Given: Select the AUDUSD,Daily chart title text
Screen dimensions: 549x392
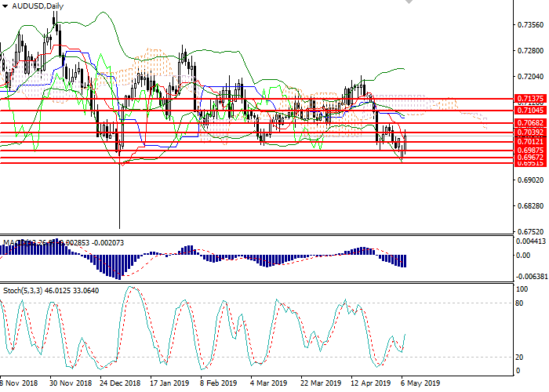Looking at the screenshot, I should [x=37, y=6].
